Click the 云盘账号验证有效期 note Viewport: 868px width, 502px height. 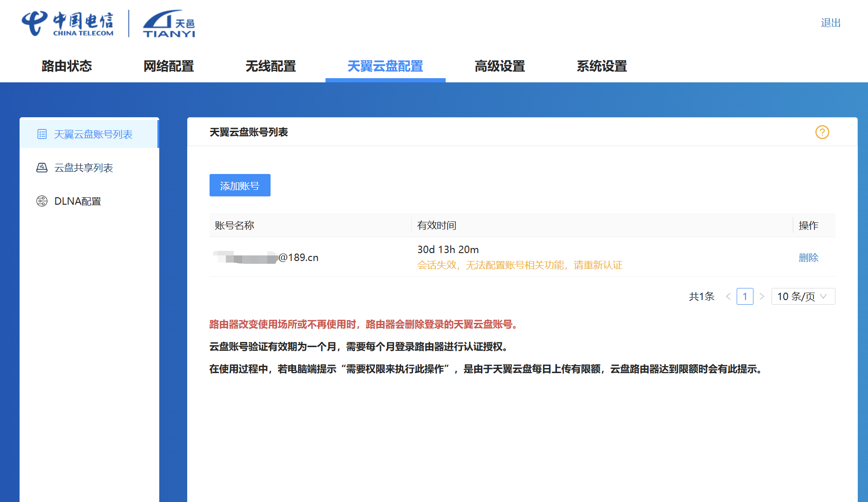point(359,347)
